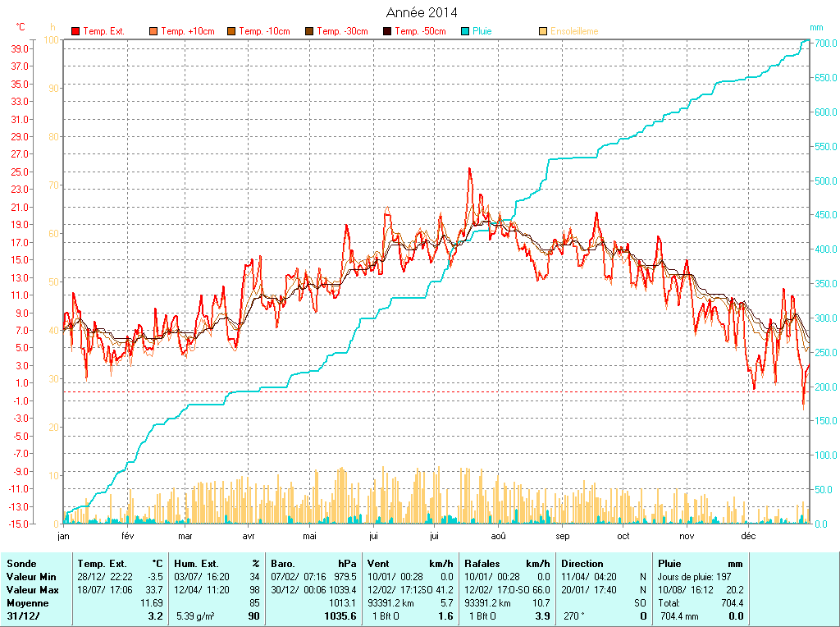This screenshot has width=840, height=627.
Task: Click the orange Temp. +10cm legend swatch
Action: tap(153, 31)
